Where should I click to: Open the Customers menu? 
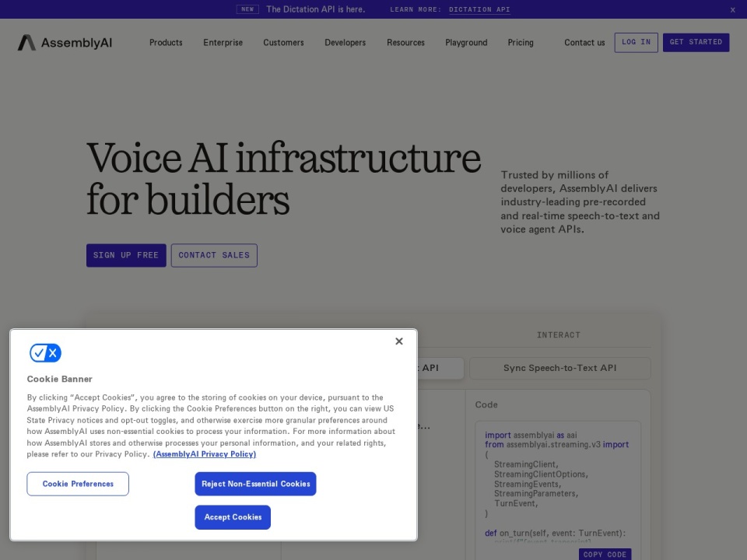tap(283, 42)
